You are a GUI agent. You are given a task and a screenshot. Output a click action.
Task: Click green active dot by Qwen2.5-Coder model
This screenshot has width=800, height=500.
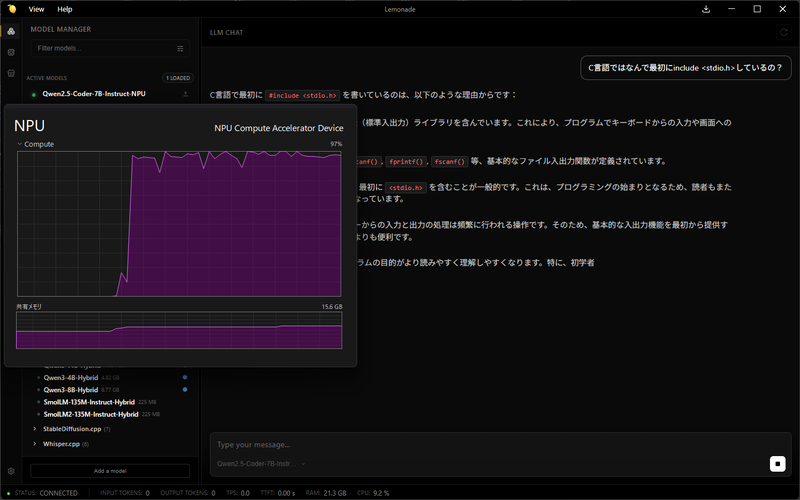point(34,94)
